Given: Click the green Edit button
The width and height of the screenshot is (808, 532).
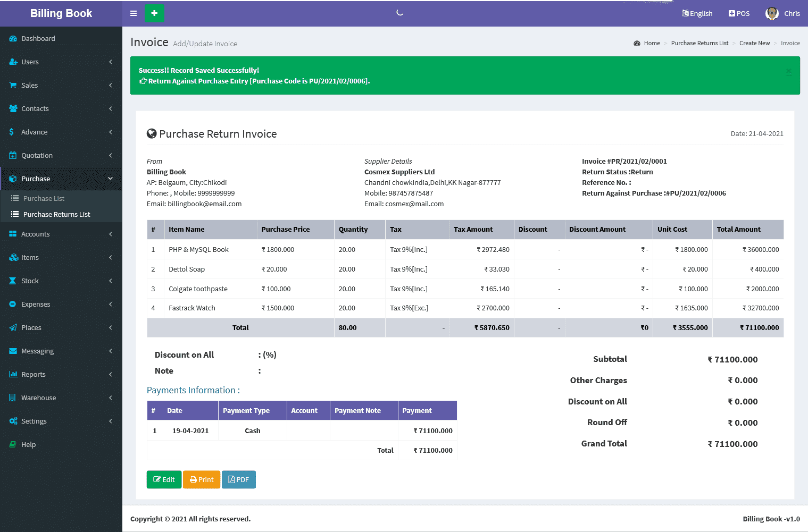Looking at the screenshot, I should point(164,479).
